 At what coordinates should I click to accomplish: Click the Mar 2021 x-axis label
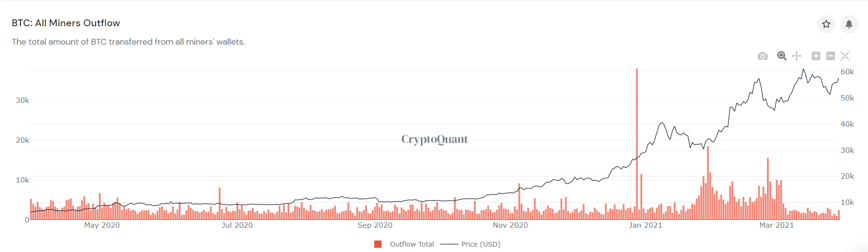tap(777, 225)
